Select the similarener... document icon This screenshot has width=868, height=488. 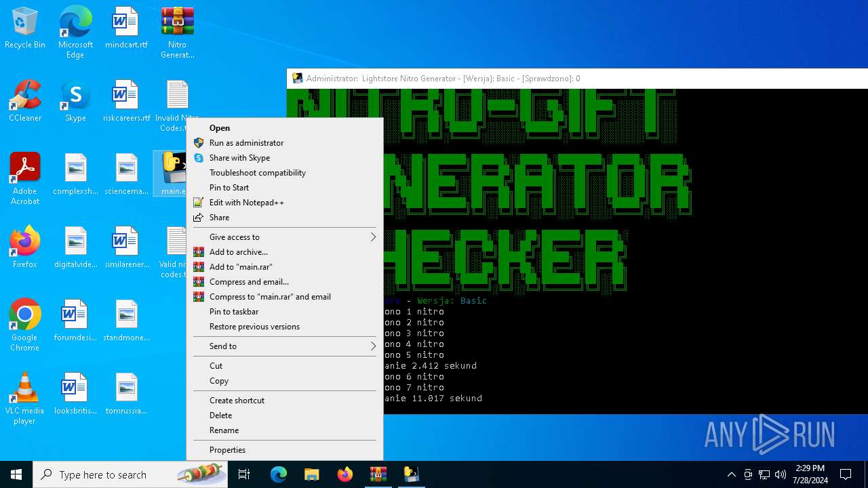(126, 248)
